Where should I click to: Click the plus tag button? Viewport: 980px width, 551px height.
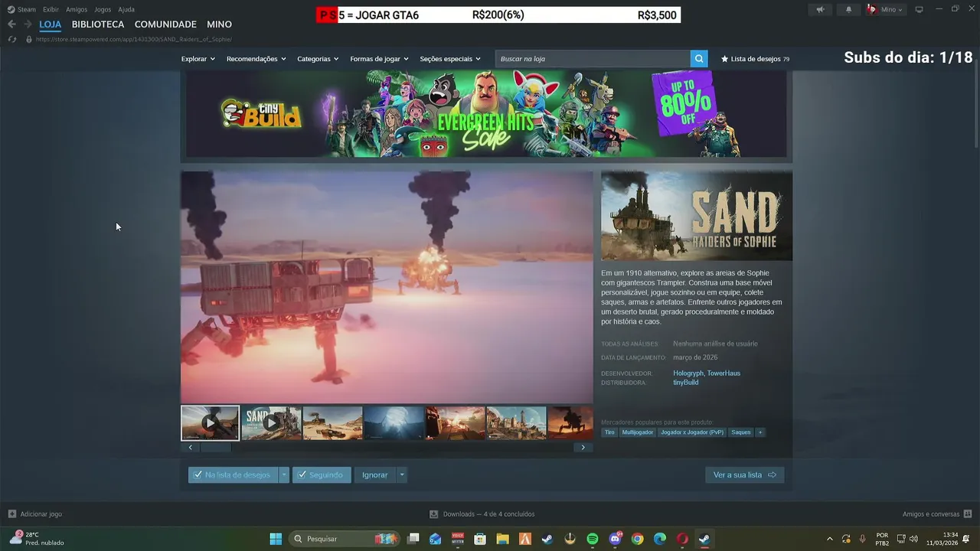click(760, 432)
